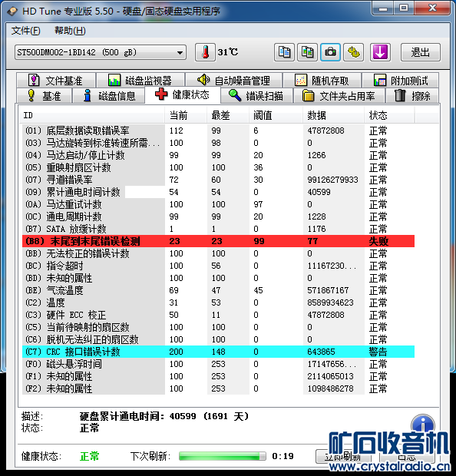The width and height of the screenshot is (456, 476).
Task: Minimize the HD Tune window
Action: (x=383, y=8)
